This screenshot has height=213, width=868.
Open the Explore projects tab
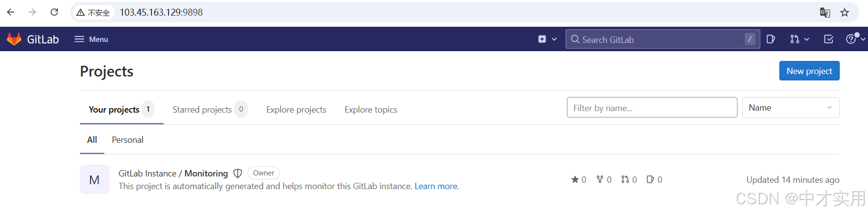[296, 110]
